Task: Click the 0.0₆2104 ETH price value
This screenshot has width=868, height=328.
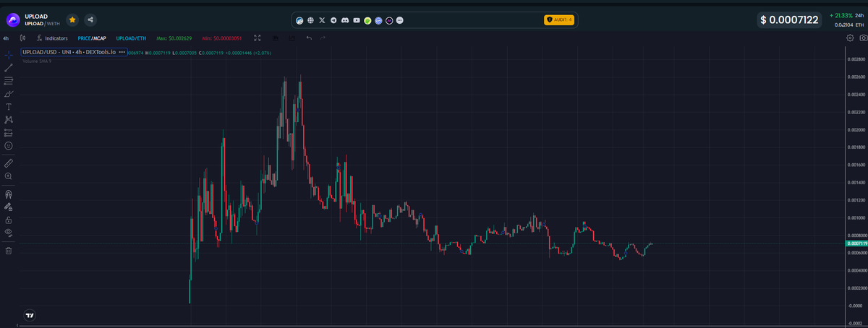Action: pyautogui.click(x=849, y=25)
